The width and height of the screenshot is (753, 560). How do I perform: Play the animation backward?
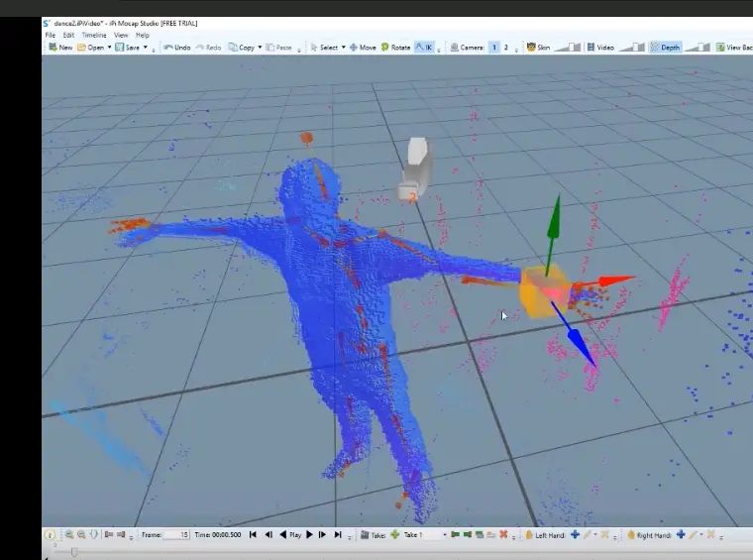[x=282, y=534]
